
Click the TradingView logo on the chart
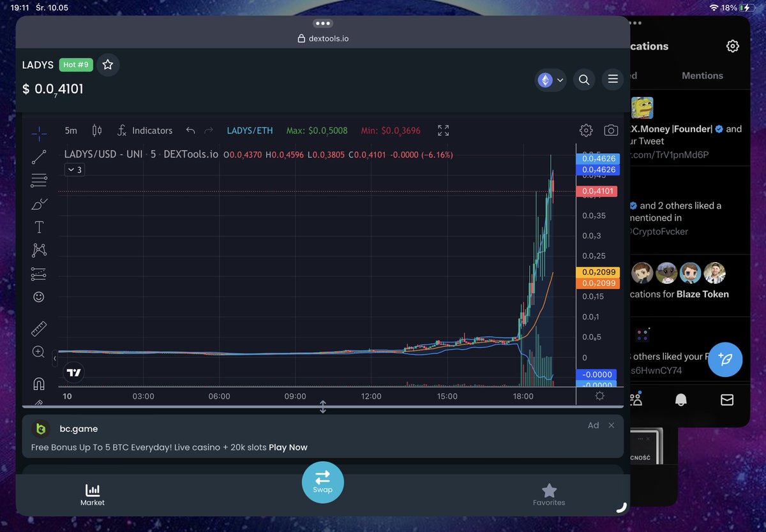coord(74,373)
